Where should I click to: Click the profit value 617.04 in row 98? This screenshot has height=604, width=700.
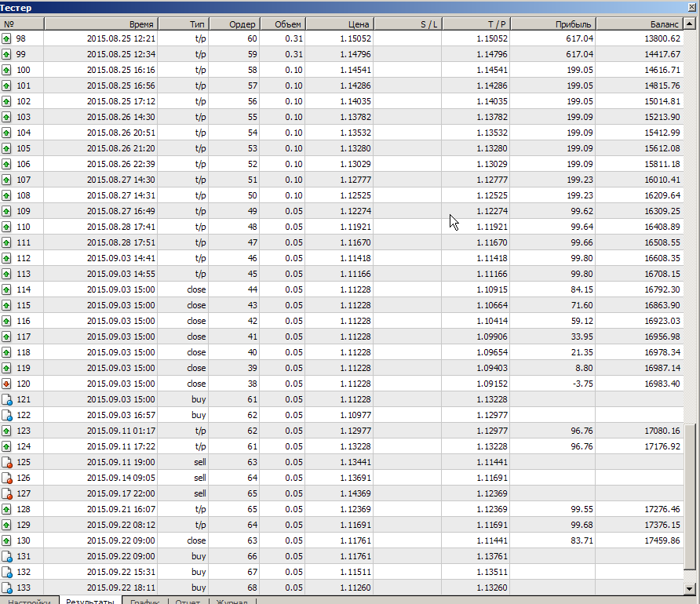[x=579, y=38]
